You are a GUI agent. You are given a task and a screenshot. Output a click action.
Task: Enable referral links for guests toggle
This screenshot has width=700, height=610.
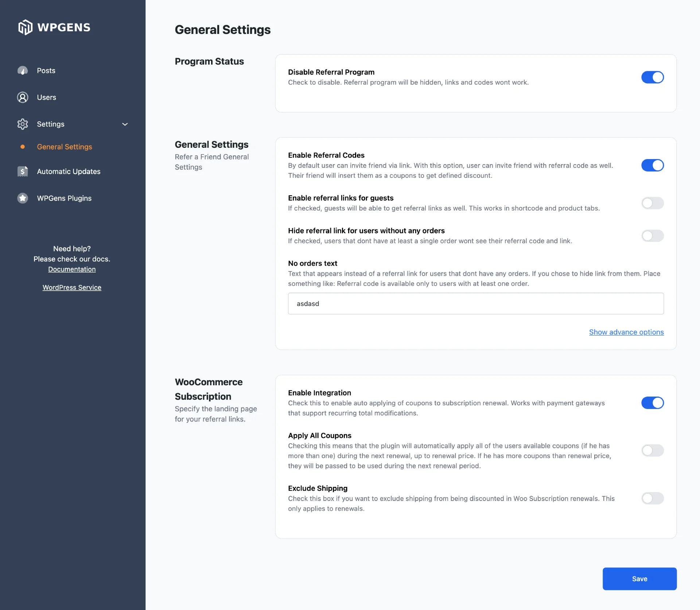click(x=652, y=203)
